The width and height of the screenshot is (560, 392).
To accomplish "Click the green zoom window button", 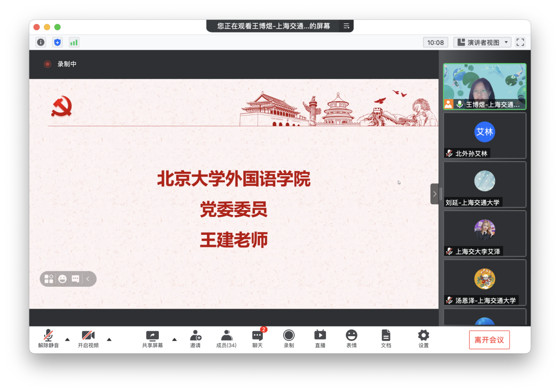I will pos(57,27).
